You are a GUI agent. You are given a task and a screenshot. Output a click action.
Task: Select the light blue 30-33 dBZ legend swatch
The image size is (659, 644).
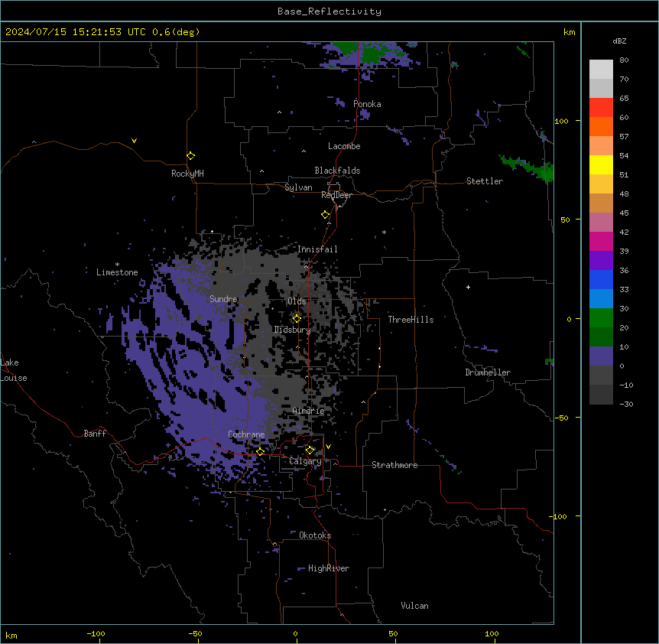[x=601, y=299]
